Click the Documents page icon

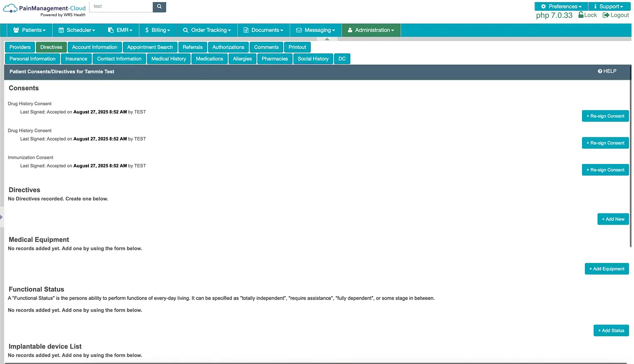click(246, 30)
